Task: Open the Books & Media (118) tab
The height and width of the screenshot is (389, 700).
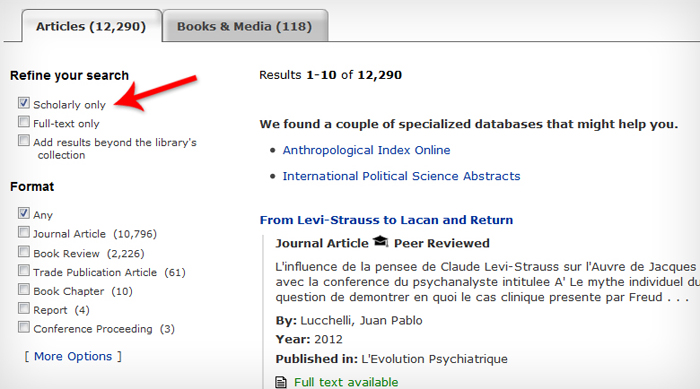Action: pos(245,26)
